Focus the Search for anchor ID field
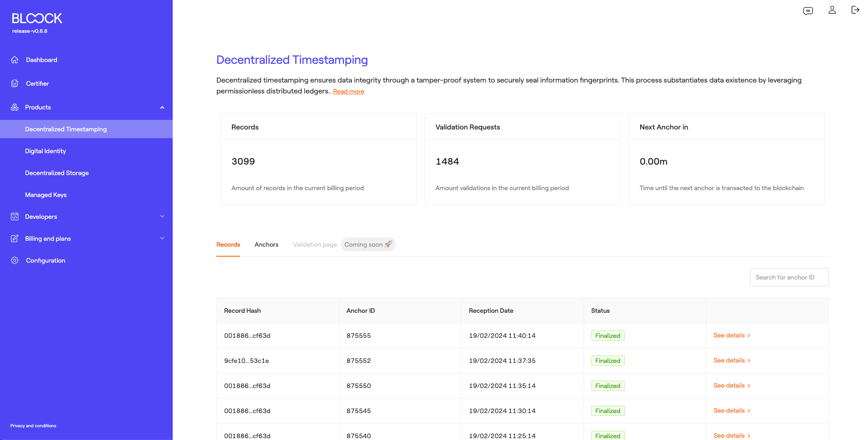 (789, 277)
